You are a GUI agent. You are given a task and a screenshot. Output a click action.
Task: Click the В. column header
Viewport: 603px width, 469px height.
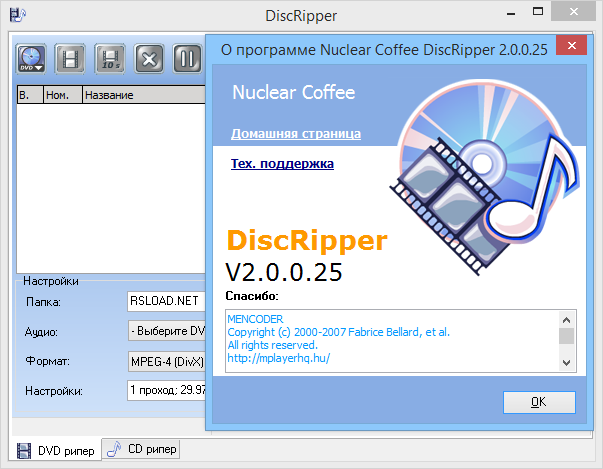point(30,95)
